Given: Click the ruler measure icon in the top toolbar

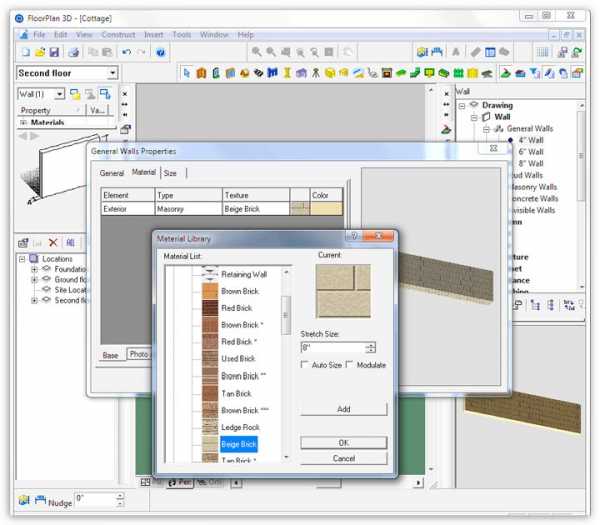Looking at the screenshot, I should [475, 52].
